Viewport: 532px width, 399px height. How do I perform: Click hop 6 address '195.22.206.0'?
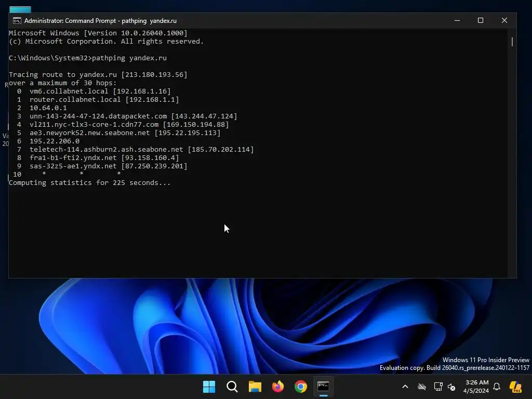click(x=55, y=141)
